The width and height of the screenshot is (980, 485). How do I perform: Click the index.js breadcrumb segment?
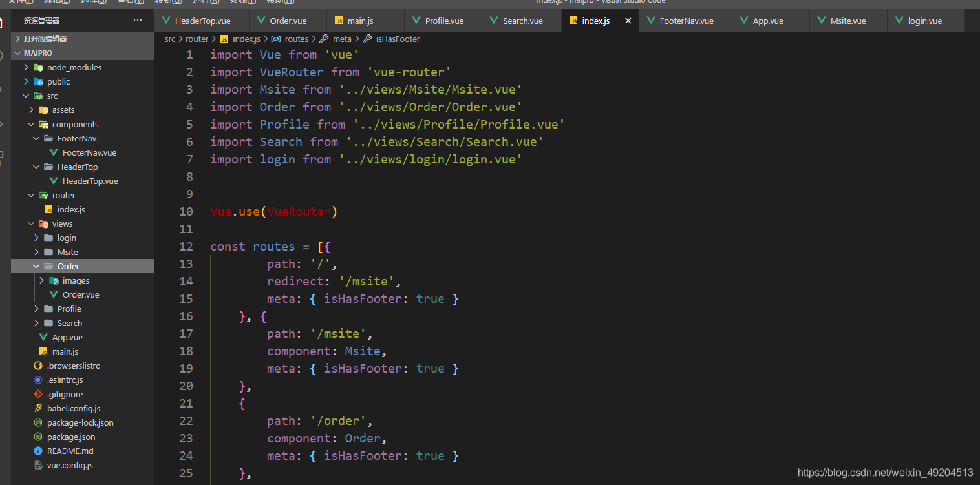[246, 39]
